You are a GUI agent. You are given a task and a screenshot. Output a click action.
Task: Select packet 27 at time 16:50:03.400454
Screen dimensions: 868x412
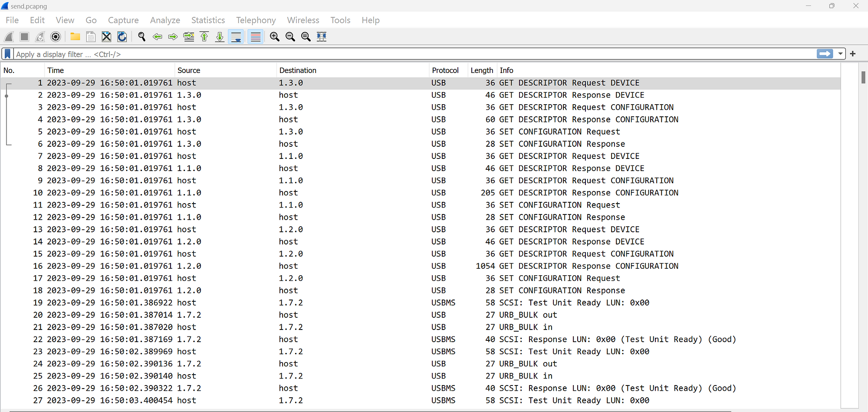click(420, 400)
